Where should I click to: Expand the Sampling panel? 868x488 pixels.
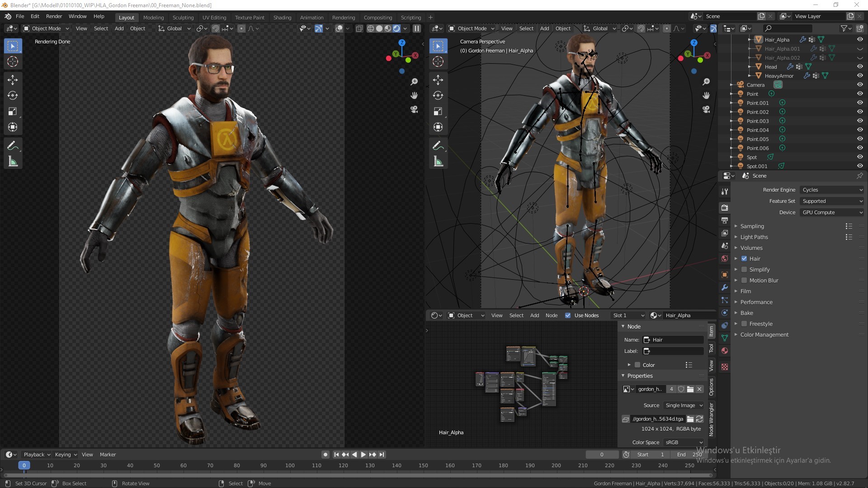tap(752, 226)
